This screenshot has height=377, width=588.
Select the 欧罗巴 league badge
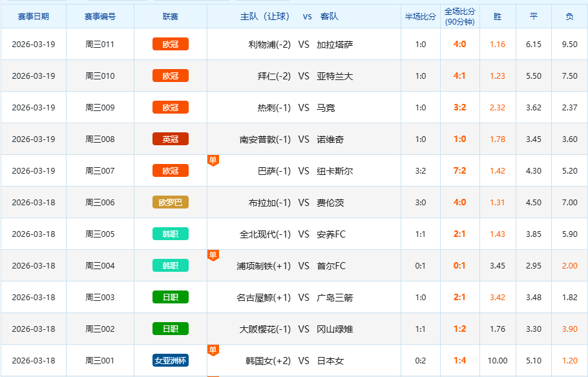171,202
